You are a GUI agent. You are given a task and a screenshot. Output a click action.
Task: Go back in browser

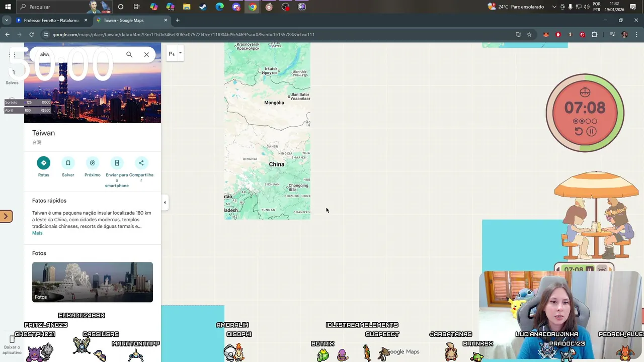[x=7, y=35]
